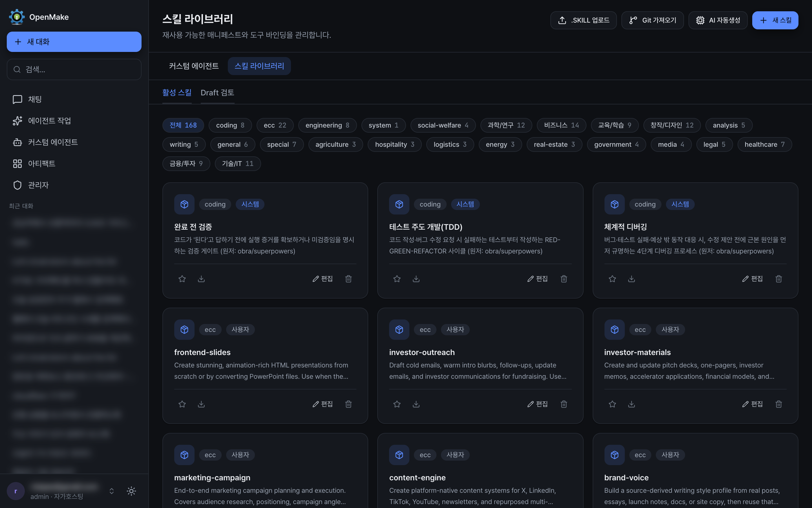Filter by government 4 chip

pos(616,144)
